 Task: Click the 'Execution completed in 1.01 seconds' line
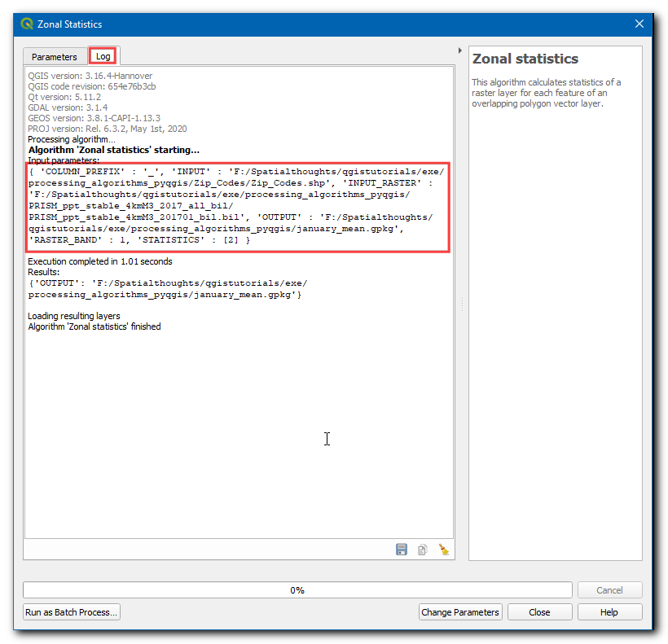100,261
